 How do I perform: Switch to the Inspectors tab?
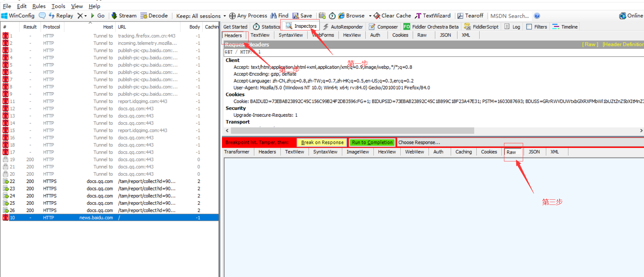301,26
